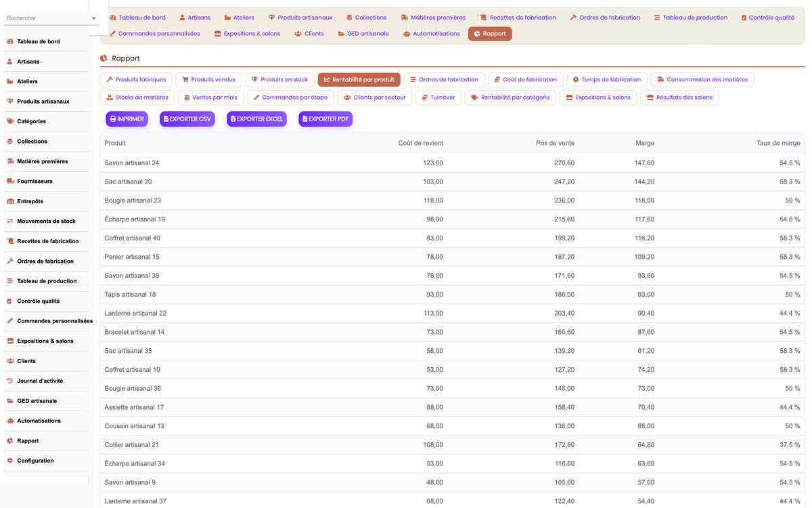812x508 pixels.
Task: Open the Rechercher dropdown arrow
Action: (93, 18)
